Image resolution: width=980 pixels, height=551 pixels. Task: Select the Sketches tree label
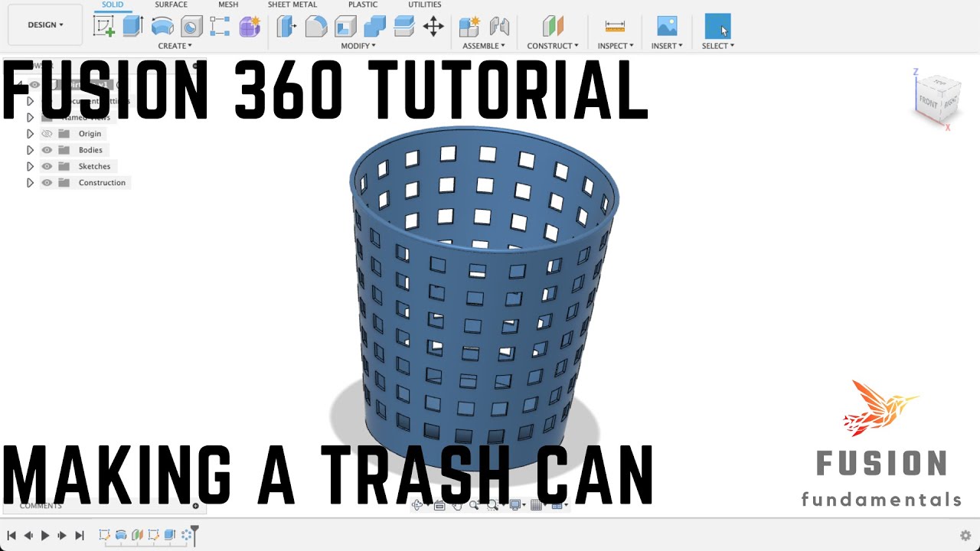pyautogui.click(x=94, y=166)
